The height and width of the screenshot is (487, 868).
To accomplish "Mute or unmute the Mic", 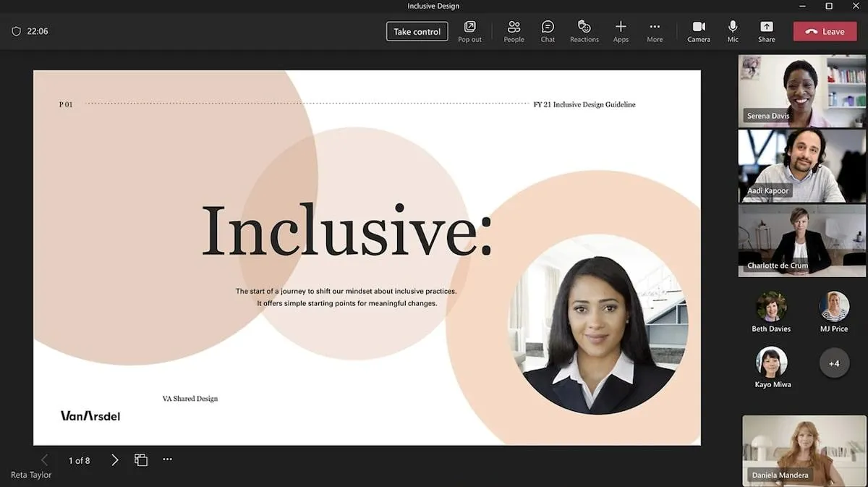I will 733,31.
